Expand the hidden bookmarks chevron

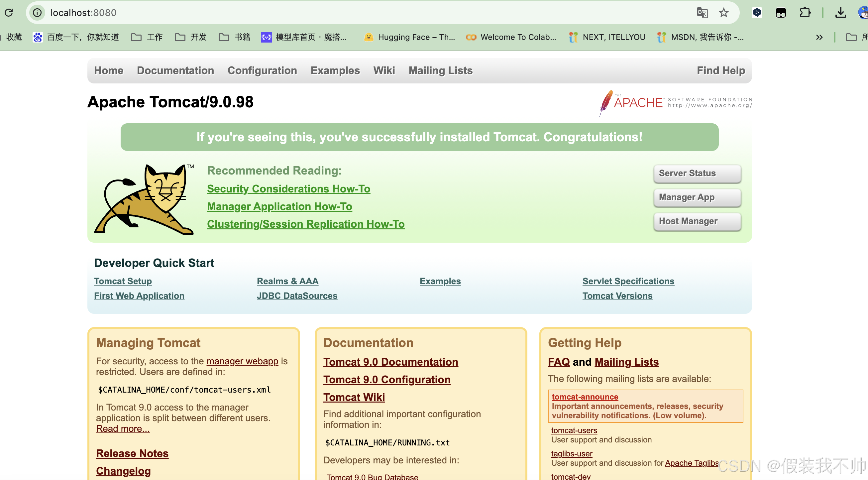click(x=819, y=37)
